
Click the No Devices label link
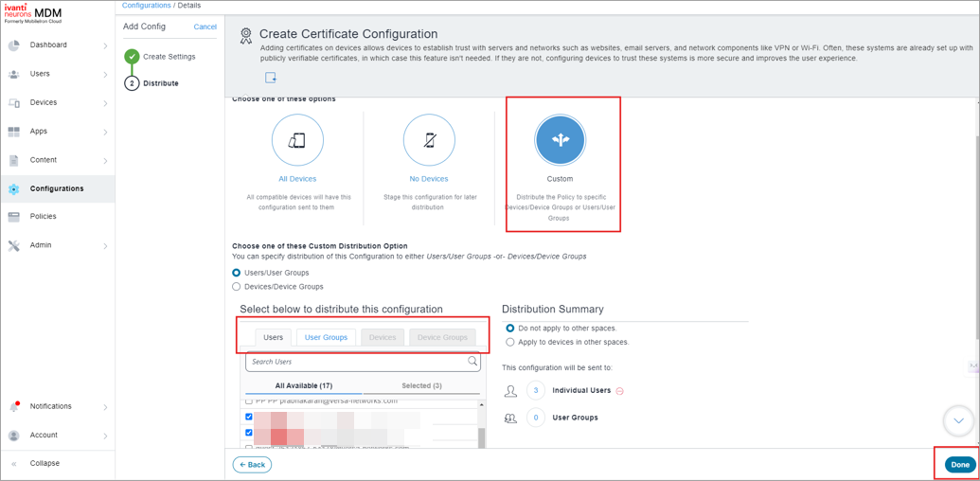[429, 179]
